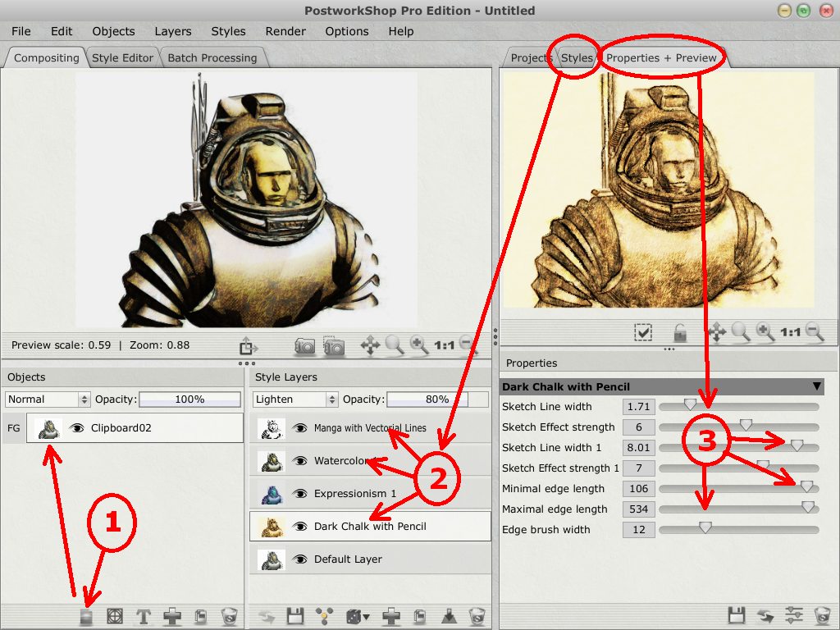Open the Normal blend mode dropdown in Objects
The height and width of the screenshot is (630, 840).
(x=48, y=399)
